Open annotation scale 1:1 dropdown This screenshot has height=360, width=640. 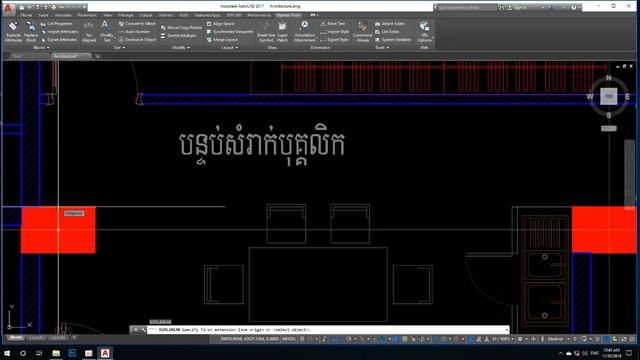click(x=502, y=339)
